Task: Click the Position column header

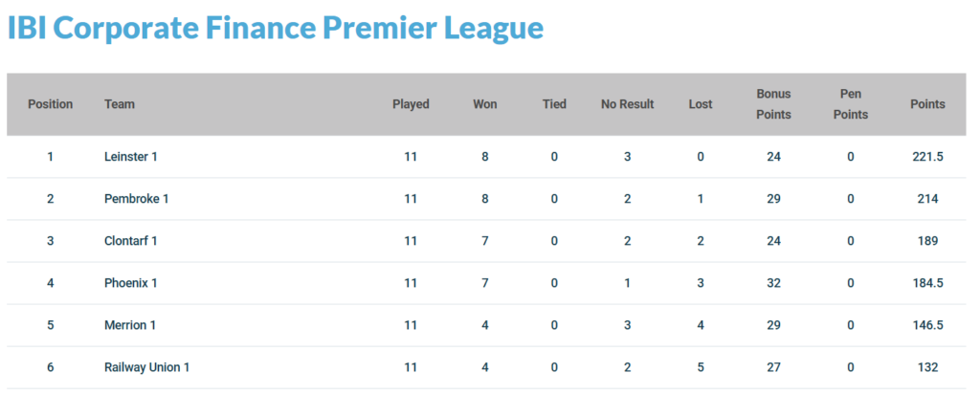Action: pyautogui.click(x=50, y=104)
